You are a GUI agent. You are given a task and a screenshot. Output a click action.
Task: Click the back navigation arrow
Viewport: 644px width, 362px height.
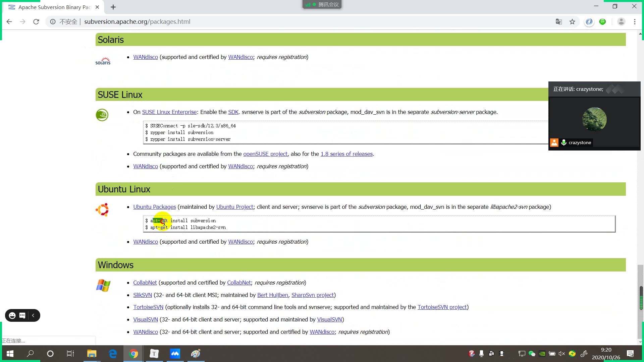pos(9,22)
